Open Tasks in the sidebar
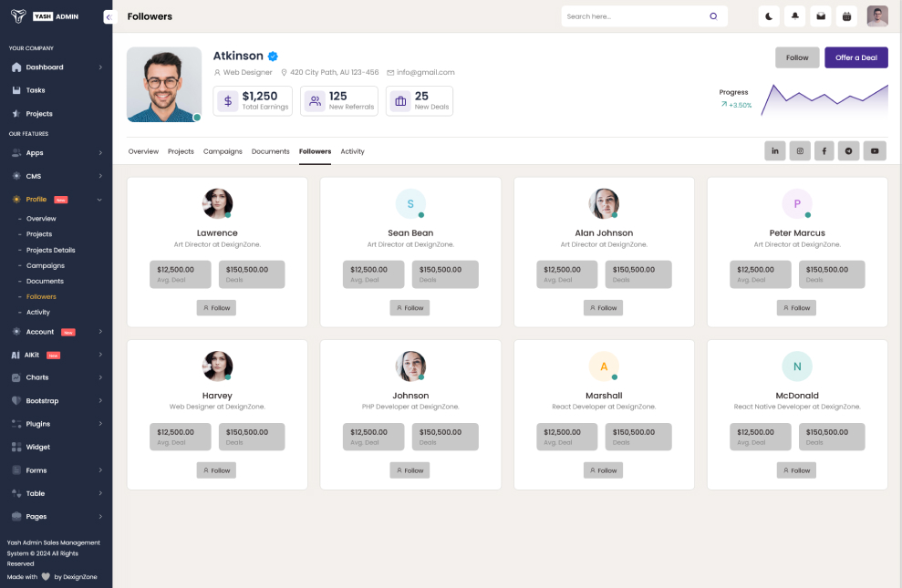The width and height of the screenshot is (902, 588). point(57,90)
